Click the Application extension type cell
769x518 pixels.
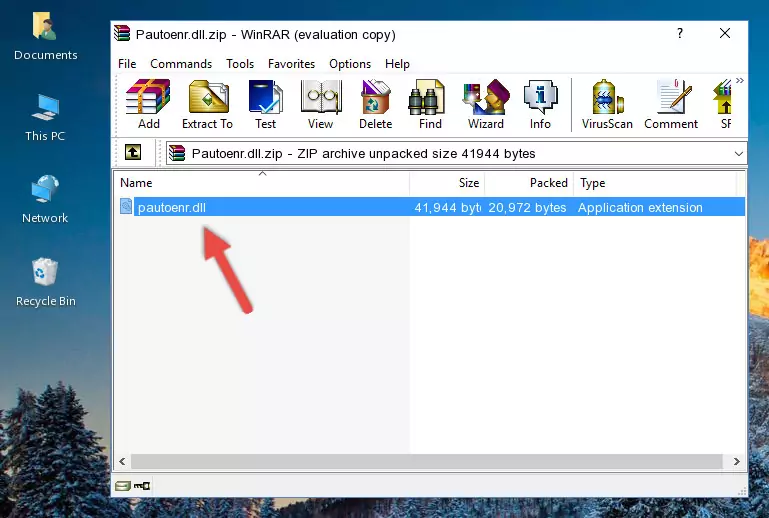click(x=640, y=207)
